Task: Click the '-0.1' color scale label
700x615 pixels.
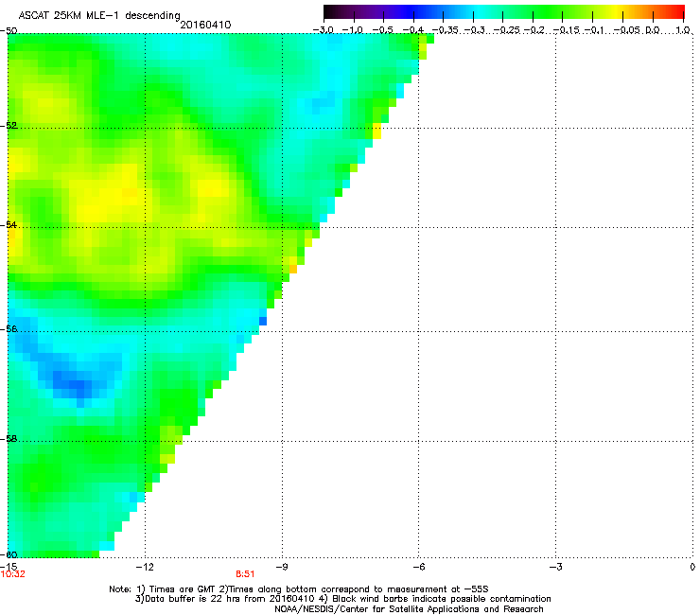Action: (594, 30)
